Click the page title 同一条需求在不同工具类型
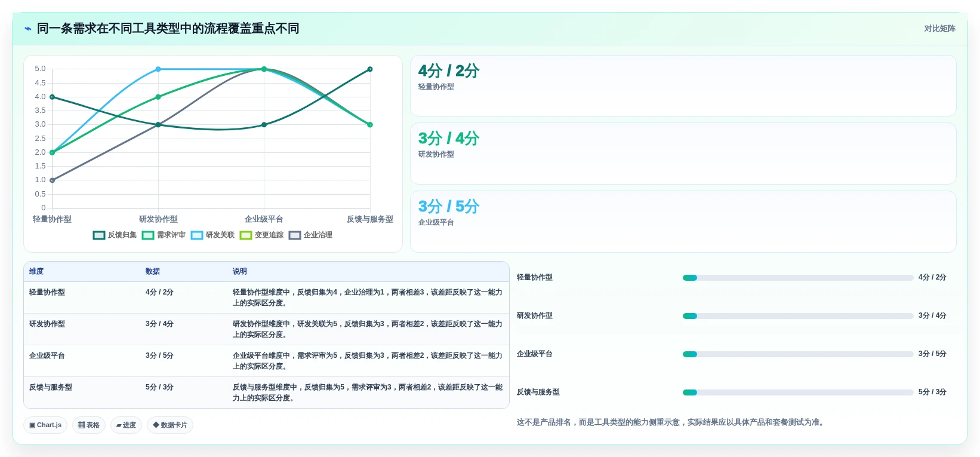The image size is (980, 457). [x=168, y=29]
